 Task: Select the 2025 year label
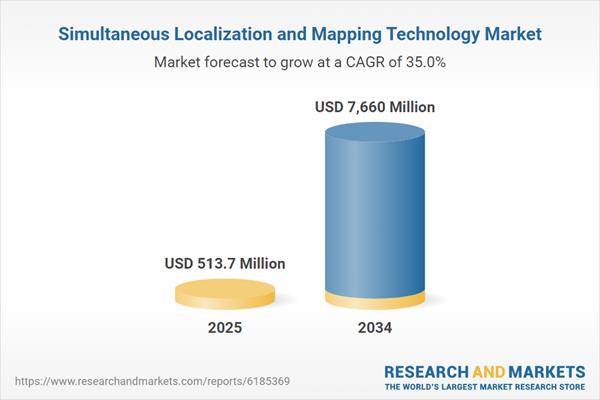coord(225,328)
